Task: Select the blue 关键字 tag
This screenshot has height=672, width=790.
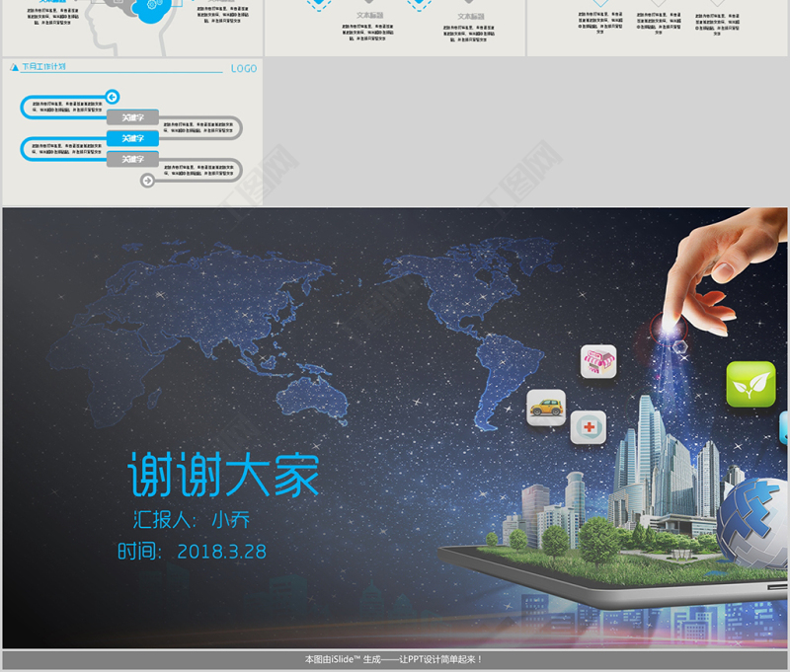Action: tap(133, 138)
